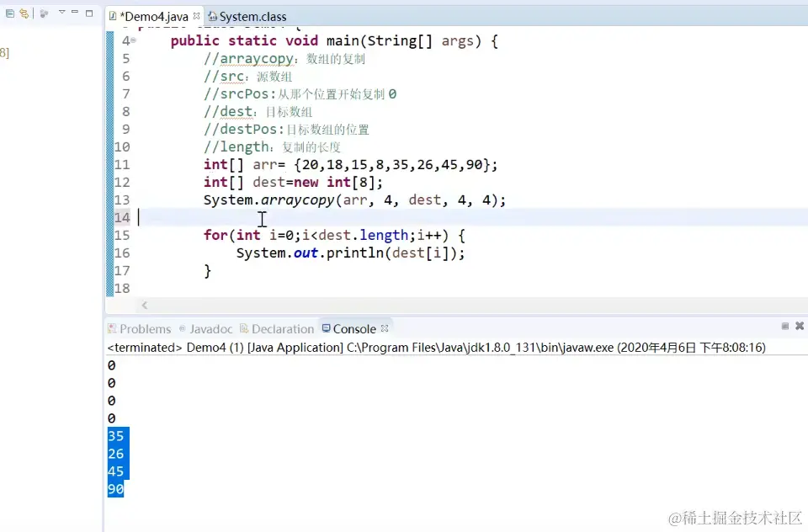Click the System.arraycopy call on line 13
808x532 pixels.
tap(354, 200)
